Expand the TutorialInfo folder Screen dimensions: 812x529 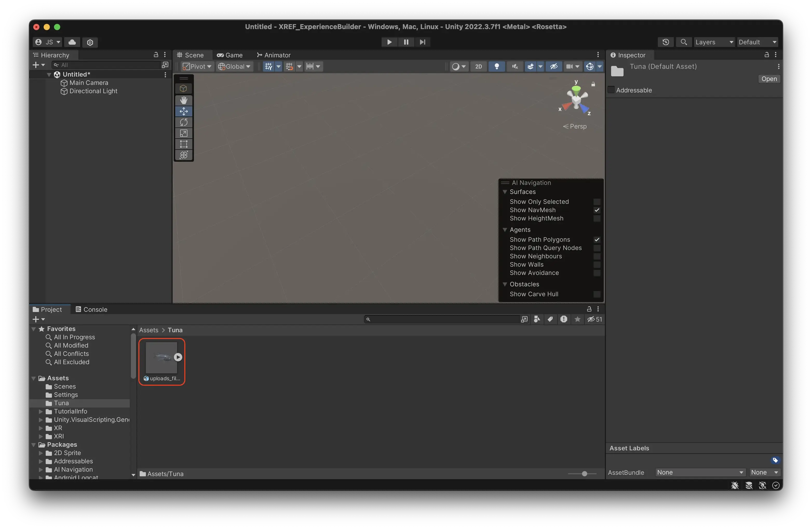pos(41,411)
